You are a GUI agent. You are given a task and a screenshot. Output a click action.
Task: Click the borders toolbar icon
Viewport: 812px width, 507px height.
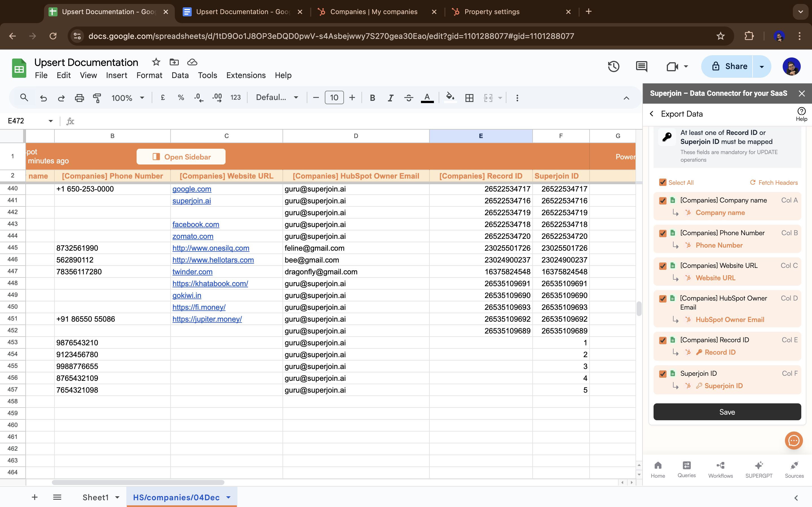[469, 98]
